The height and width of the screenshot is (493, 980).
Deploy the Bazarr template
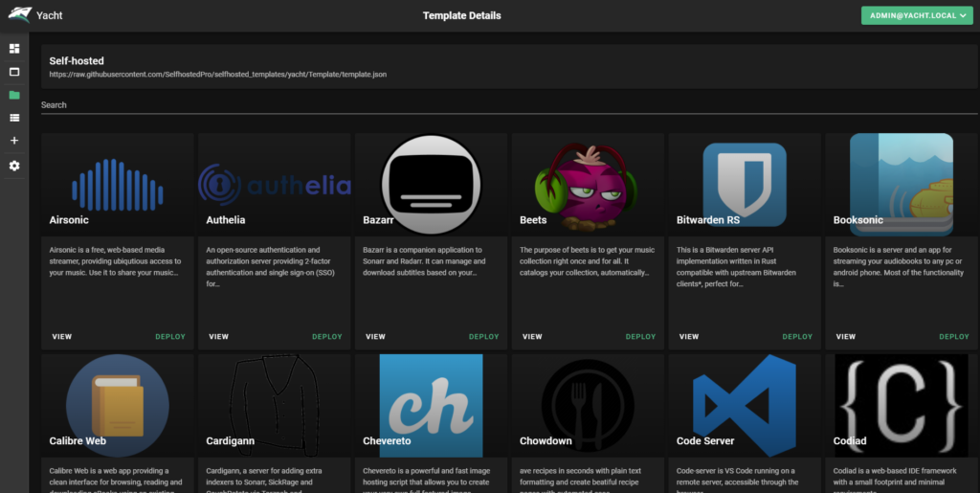[x=483, y=336]
